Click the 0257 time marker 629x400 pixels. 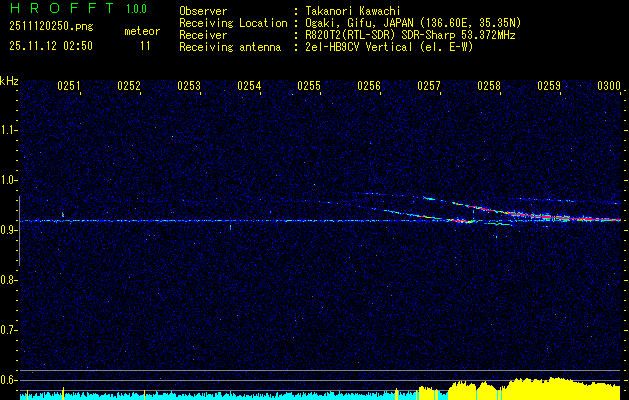[x=429, y=87]
